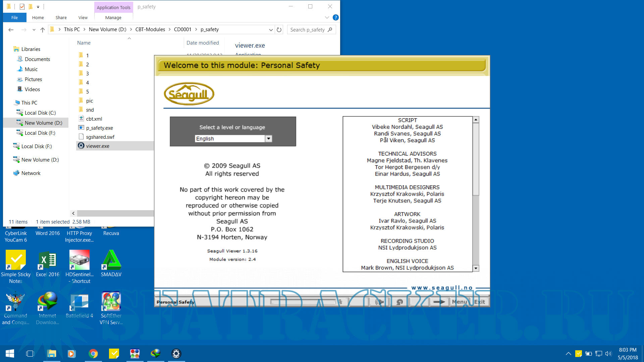Select p_safety.exe in file list
This screenshot has height=362, width=644.
coord(99,128)
